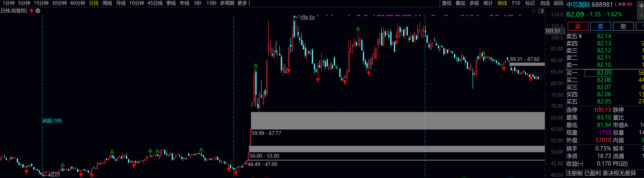Switch to the 周线 weekly chart tab

point(107,3)
